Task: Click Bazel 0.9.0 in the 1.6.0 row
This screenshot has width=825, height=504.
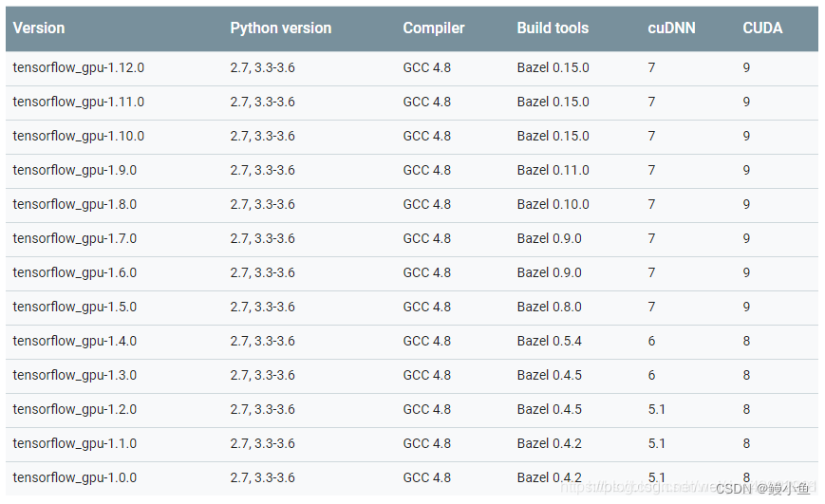Action: click(550, 273)
